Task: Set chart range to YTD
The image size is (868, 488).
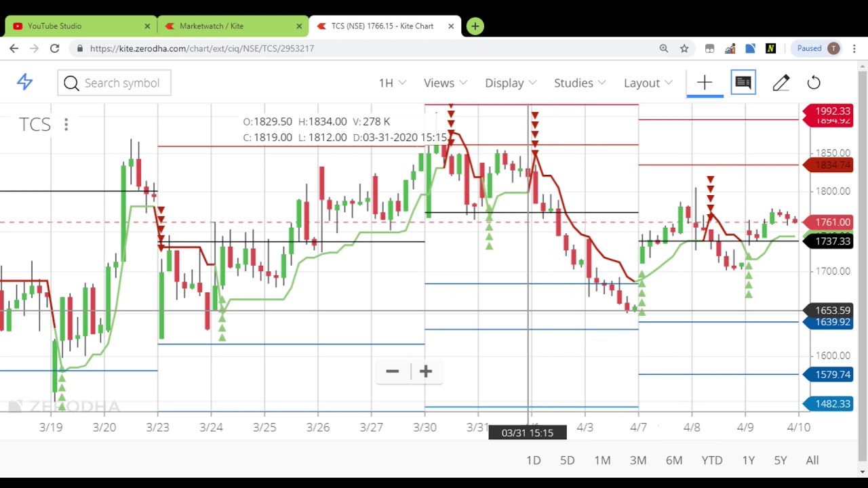Action: pos(712,460)
